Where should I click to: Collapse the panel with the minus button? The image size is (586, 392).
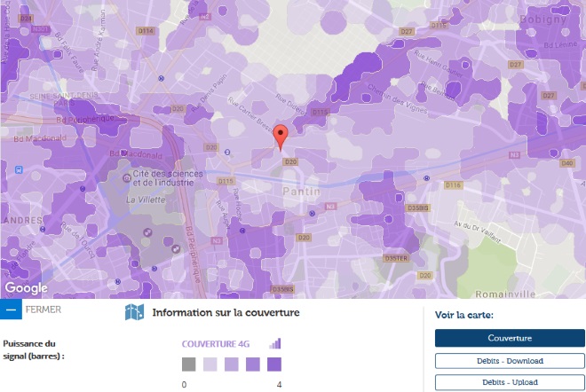(x=11, y=310)
